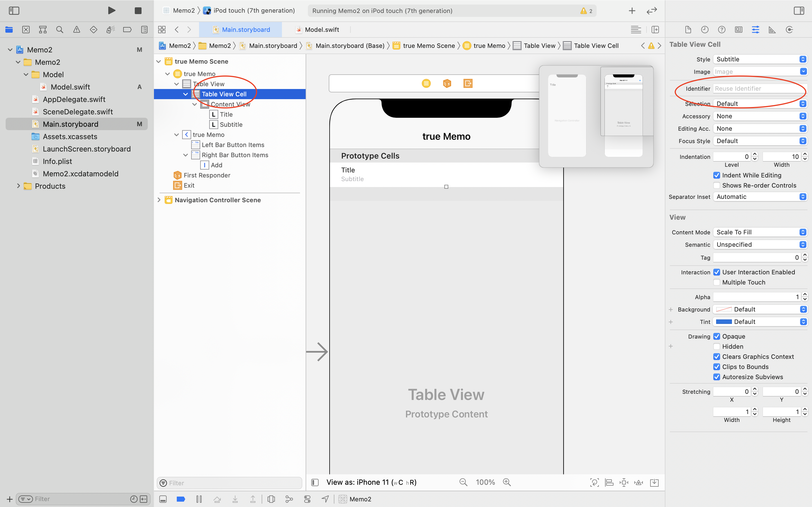
Task: Switch to the Model.swift tab
Action: pos(321,30)
